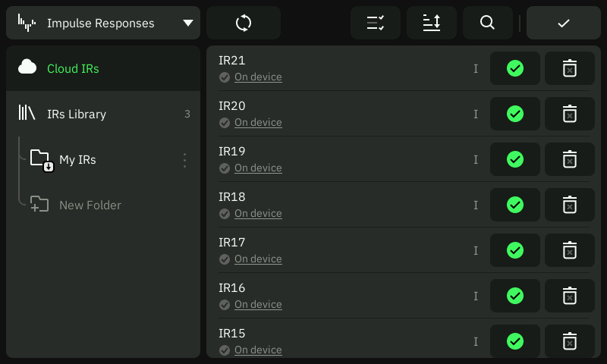
Task: Click the sort order icon
Action: point(431,23)
